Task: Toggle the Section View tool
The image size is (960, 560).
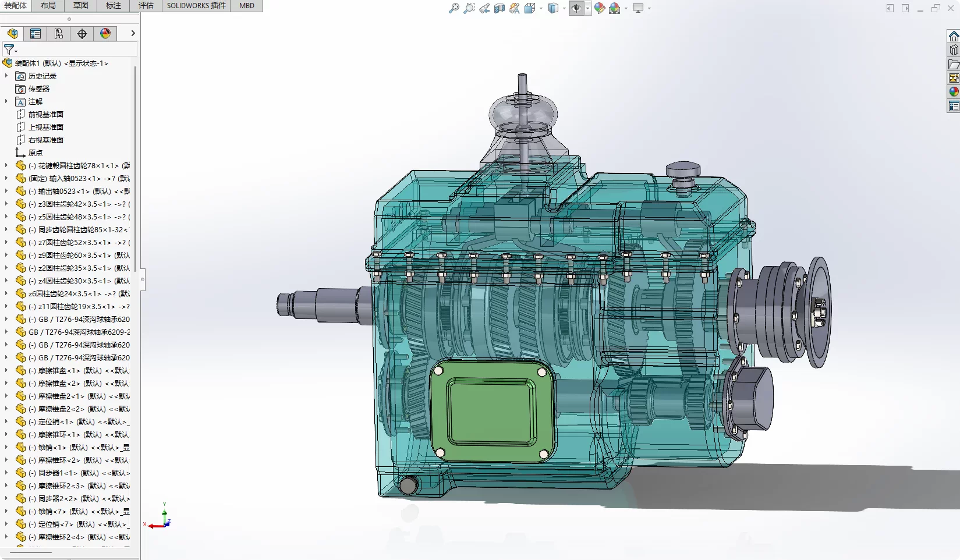Action: click(500, 8)
